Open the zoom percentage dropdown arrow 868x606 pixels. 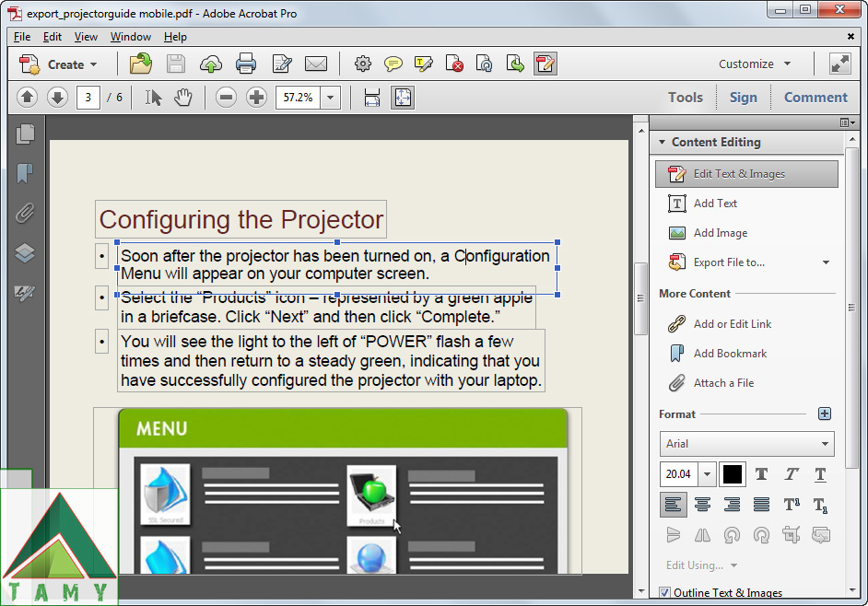330,98
